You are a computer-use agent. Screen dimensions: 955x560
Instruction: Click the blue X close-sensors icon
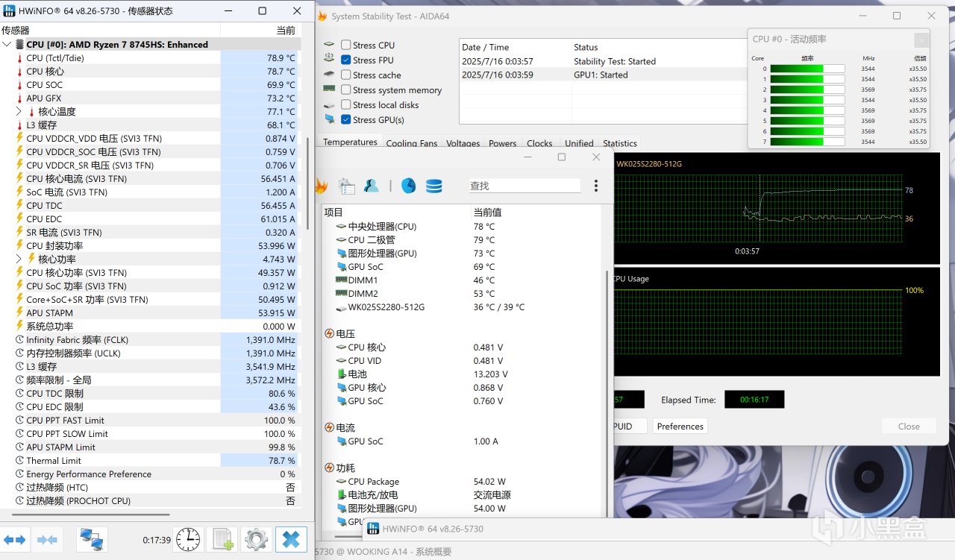click(291, 539)
